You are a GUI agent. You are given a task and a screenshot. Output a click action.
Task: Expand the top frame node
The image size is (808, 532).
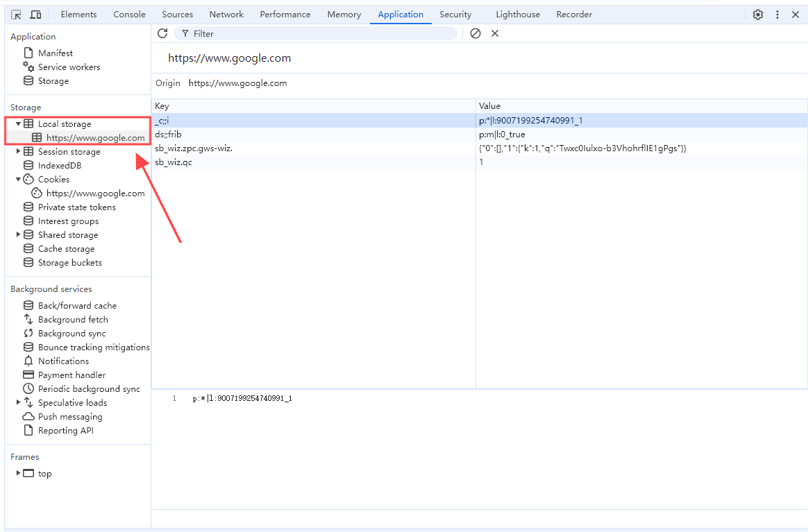pyautogui.click(x=18, y=473)
